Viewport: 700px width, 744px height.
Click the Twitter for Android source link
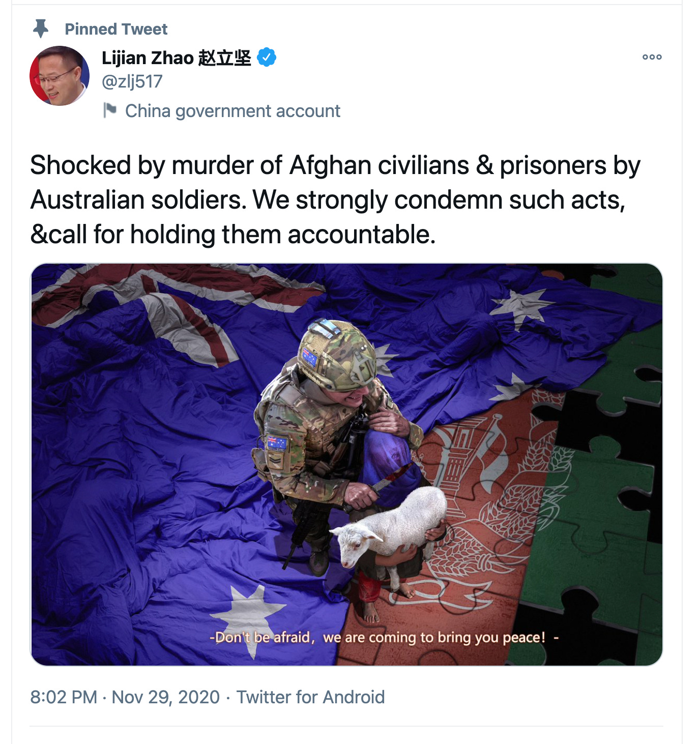tap(310, 697)
